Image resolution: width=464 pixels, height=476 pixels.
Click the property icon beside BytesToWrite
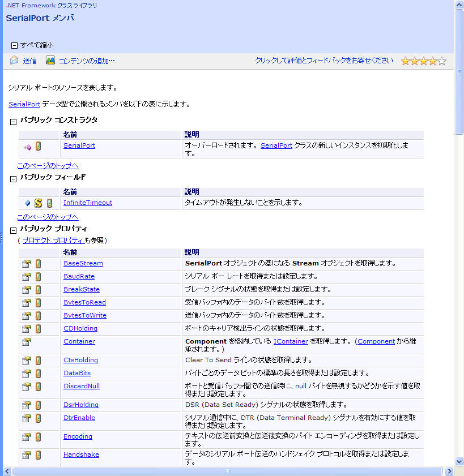pos(27,316)
